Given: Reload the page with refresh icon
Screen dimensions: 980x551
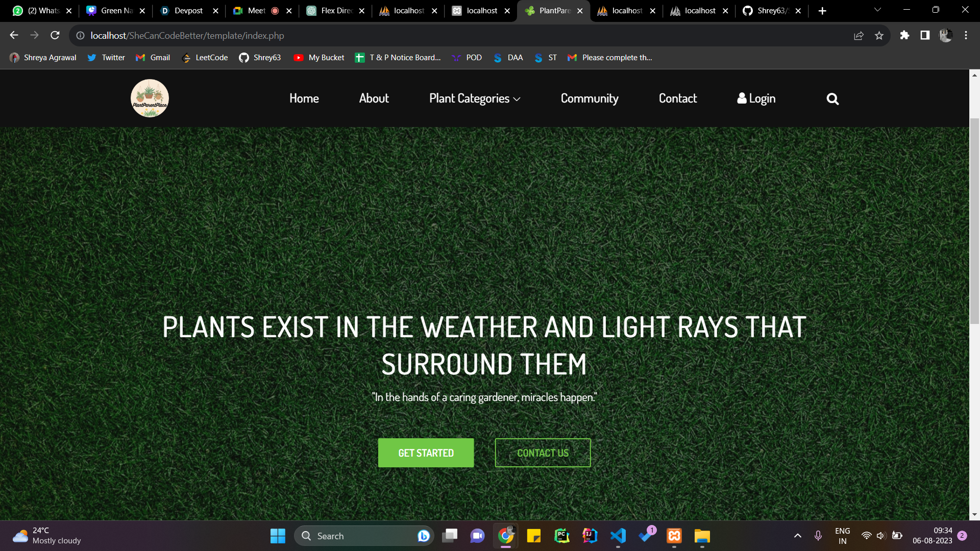Looking at the screenshot, I should point(55,35).
